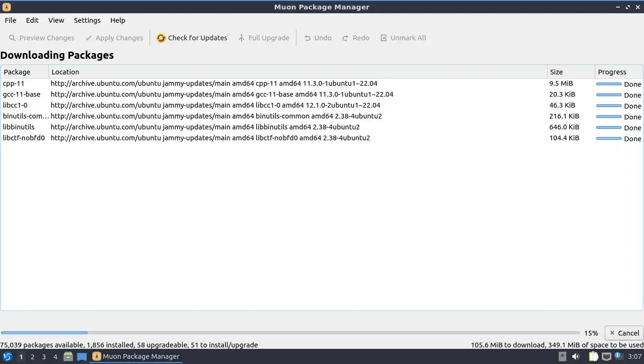Click the 105.6 MiB to download status text
644x364 pixels.
[x=557, y=345]
